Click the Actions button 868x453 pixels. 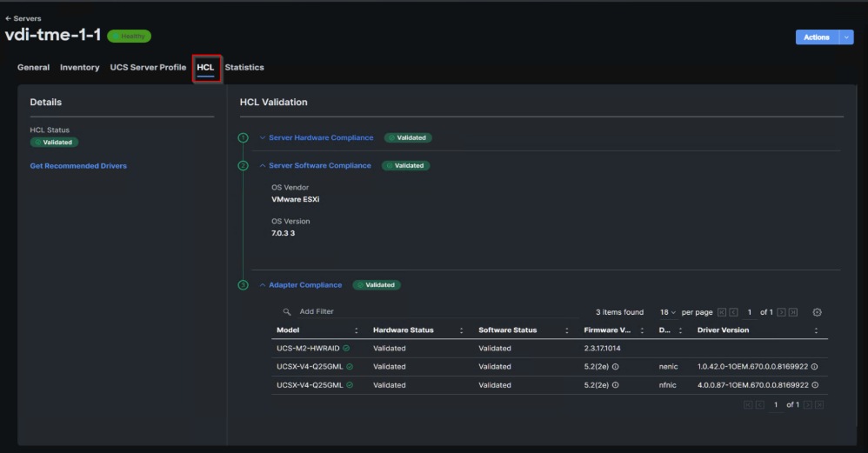pos(816,37)
